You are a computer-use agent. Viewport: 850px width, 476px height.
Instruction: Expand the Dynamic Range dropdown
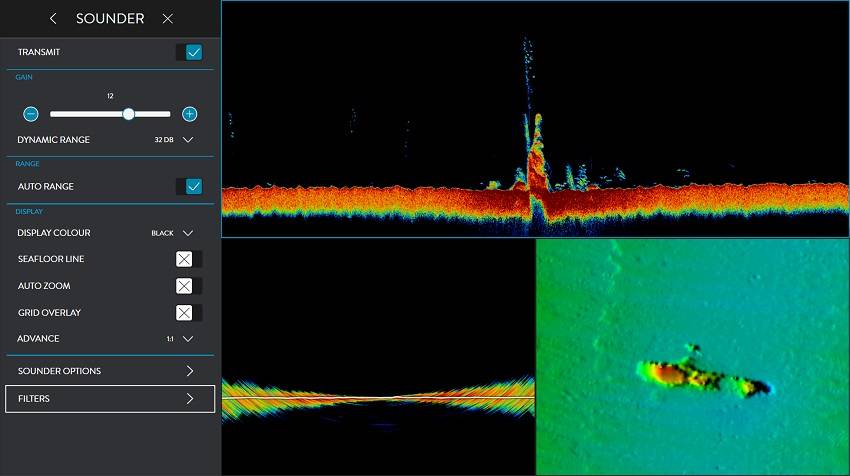pos(187,140)
